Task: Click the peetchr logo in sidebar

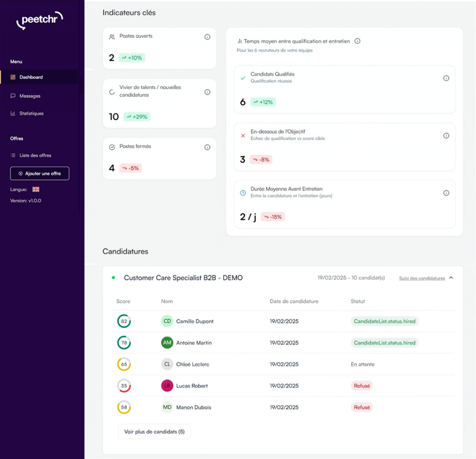Action: (40, 21)
